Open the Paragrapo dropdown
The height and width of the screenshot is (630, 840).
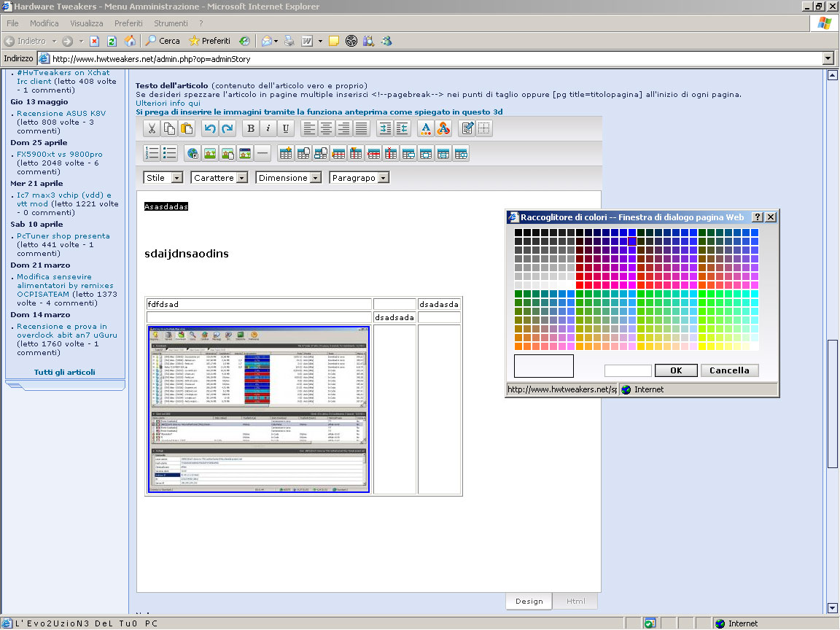pos(383,178)
